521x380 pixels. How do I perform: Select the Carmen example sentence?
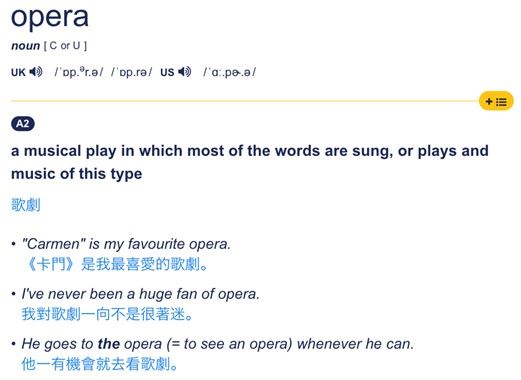[x=126, y=244]
